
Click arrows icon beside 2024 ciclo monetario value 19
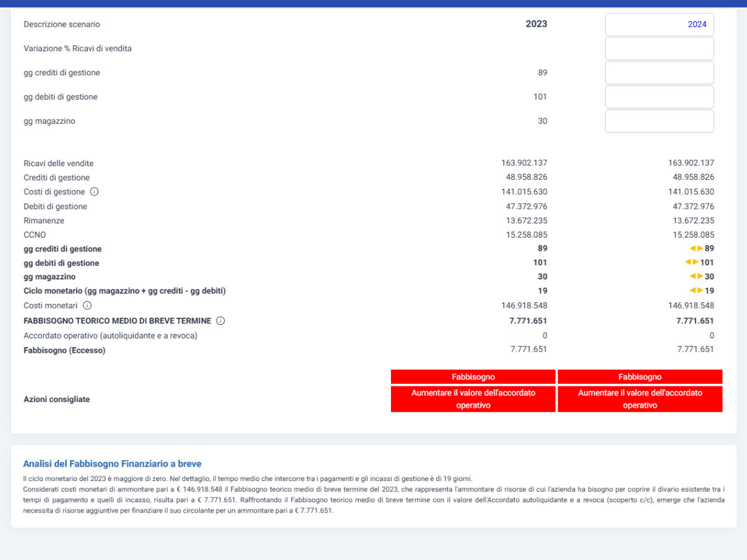[x=697, y=291]
